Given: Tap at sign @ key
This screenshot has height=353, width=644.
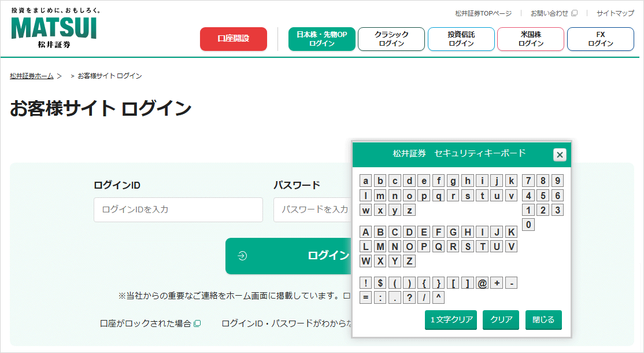Looking at the screenshot, I should click(x=482, y=283).
